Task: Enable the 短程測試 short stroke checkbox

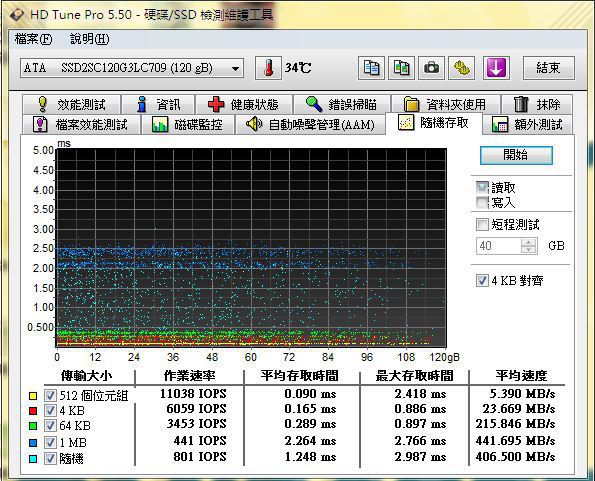Action: 482,225
